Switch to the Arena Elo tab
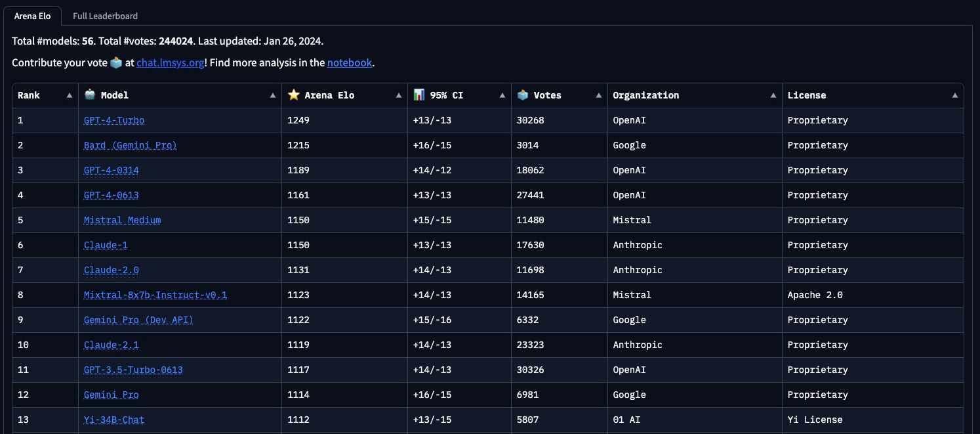Screen dimensions: 980x434 [x=32, y=16]
